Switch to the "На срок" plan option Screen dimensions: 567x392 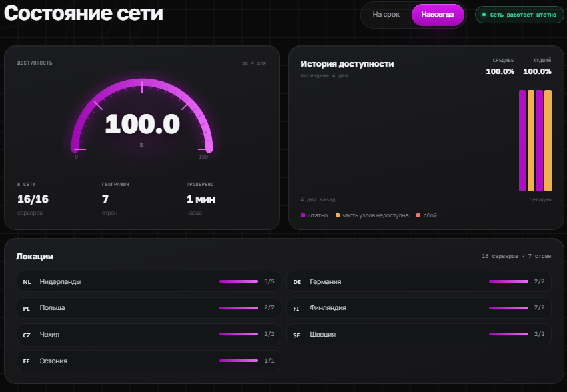(x=386, y=15)
